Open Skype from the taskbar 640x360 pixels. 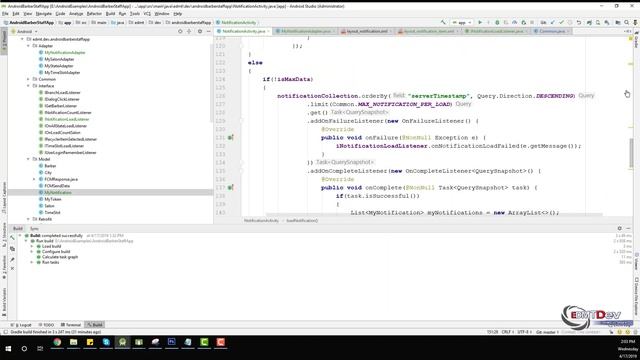coord(106,342)
